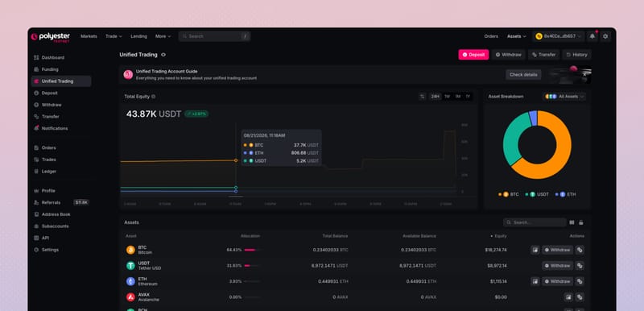Image resolution: width=644 pixels, height=311 pixels.
Task: Click the Total Equity info icon
Action: coord(154,97)
